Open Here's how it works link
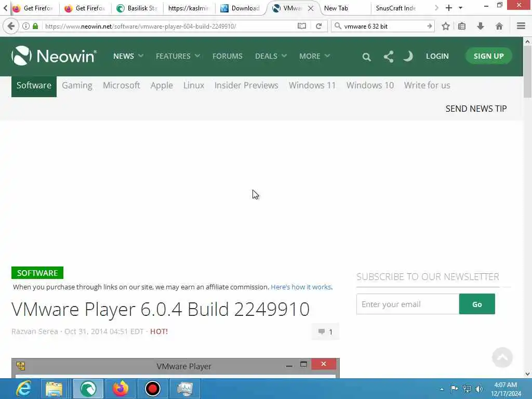 302,287
